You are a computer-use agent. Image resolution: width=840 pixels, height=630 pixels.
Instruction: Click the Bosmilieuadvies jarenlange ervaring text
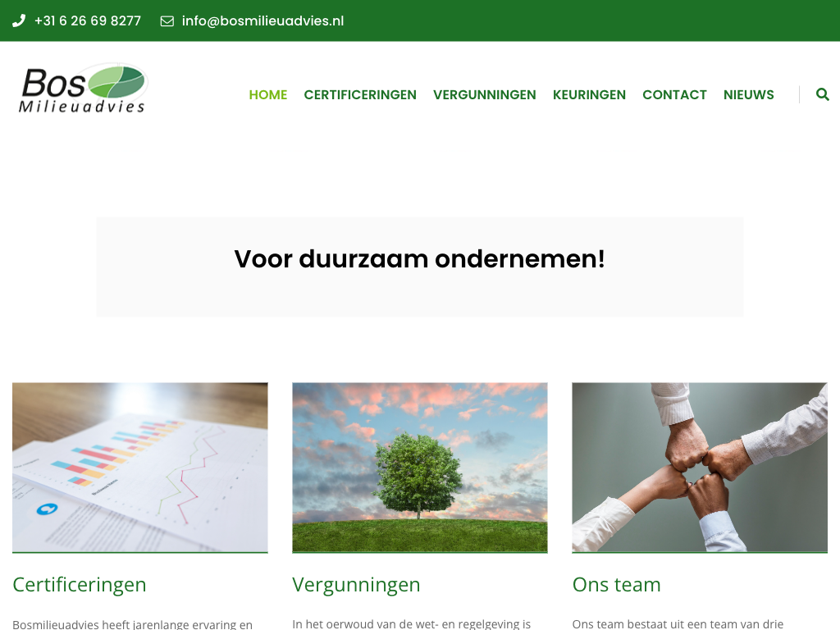(x=132, y=624)
